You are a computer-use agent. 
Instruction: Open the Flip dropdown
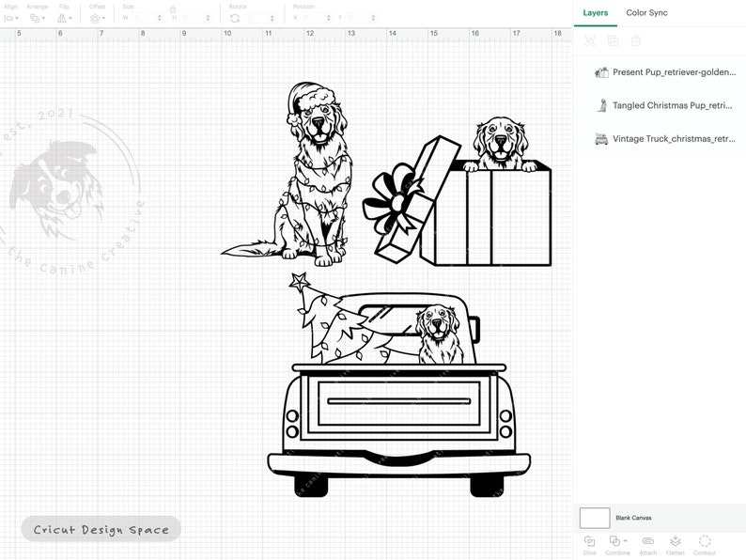[x=64, y=18]
